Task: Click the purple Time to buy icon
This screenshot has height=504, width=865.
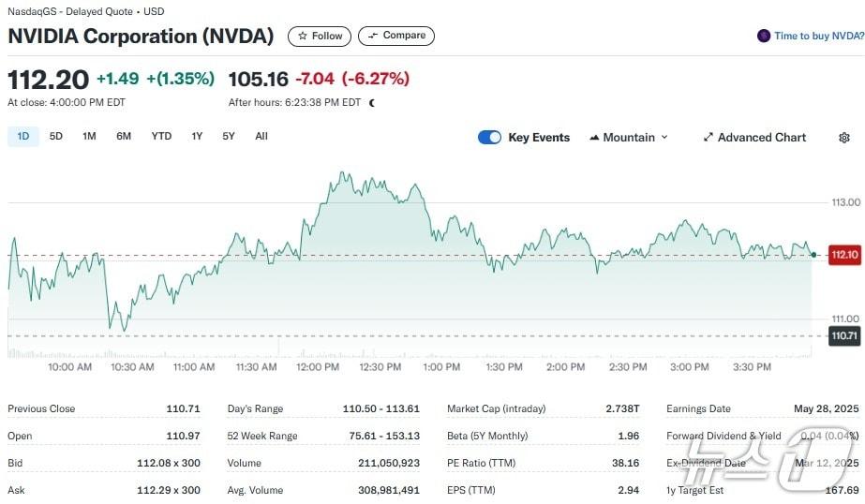Action: coord(764,37)
